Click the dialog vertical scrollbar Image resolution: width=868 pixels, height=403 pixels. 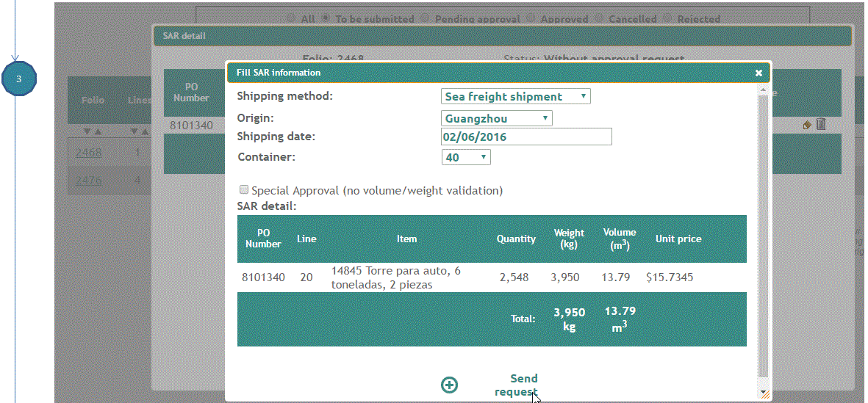764,235
